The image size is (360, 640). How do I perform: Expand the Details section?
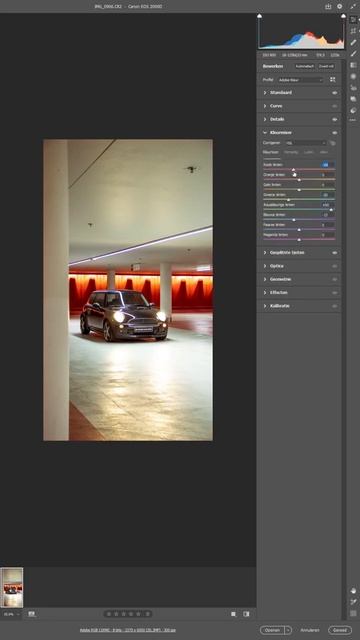(264, 120)
